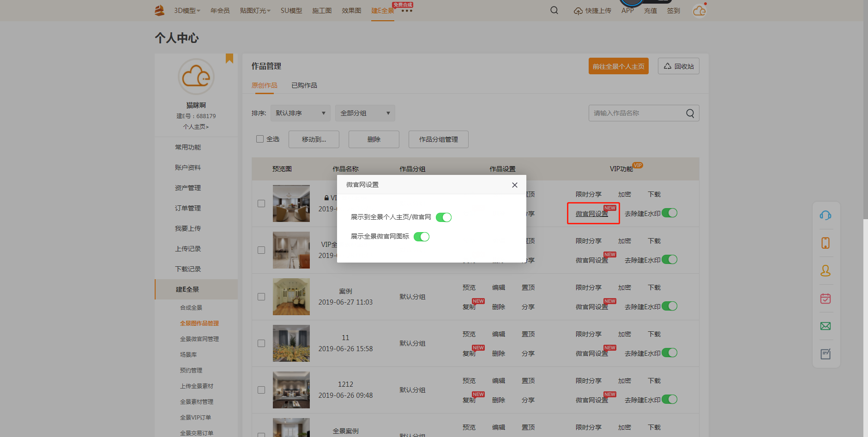
Task: Toggle 展示到全景个人主页/微官网 switch
Action: pos(443,217)
